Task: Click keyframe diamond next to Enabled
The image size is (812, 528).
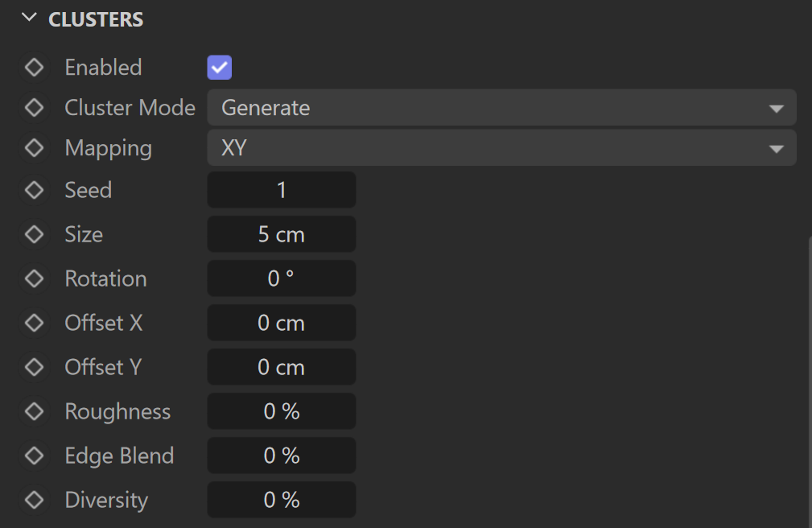Action: (x=34, y=68)
